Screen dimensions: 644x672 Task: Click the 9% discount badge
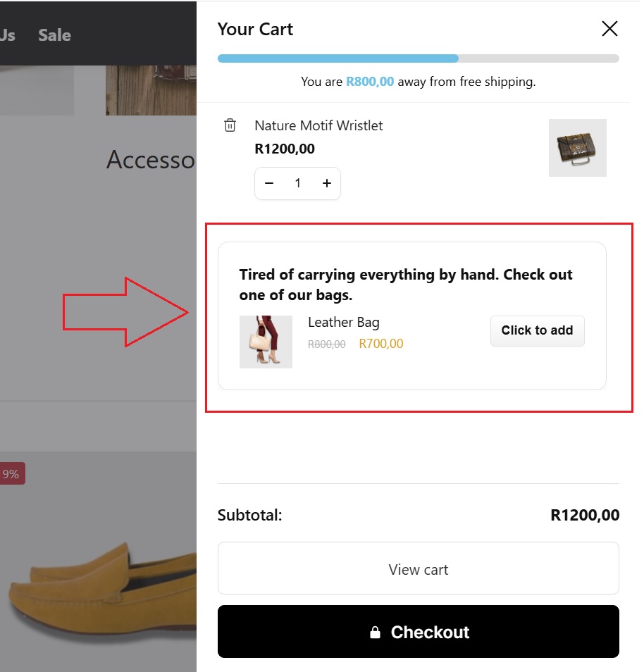11,474
